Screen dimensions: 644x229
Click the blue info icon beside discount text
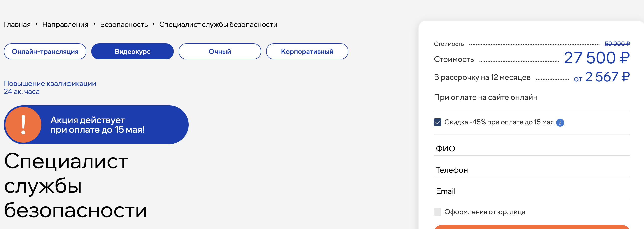(x=560, y=123)
